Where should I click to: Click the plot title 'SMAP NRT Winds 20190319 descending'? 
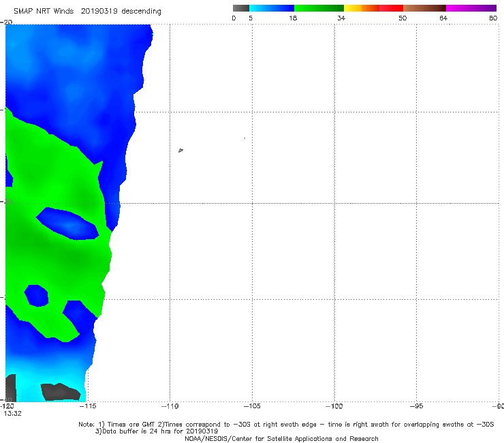(x=87, y=12)
